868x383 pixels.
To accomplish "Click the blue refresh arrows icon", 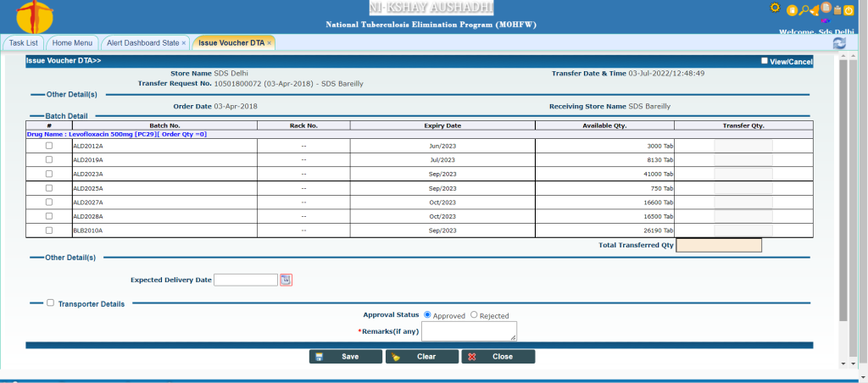I will point(839,42).
